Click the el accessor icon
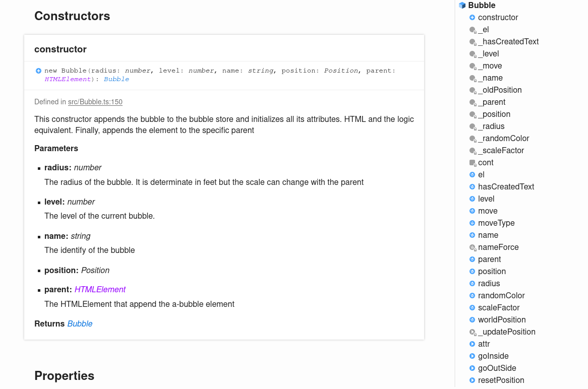 473,175
